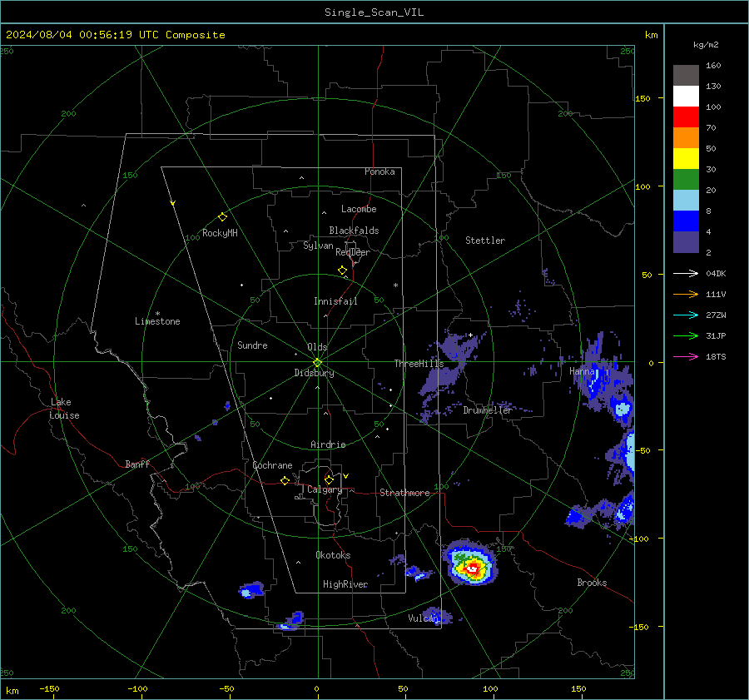Click the ThreeHills label
The image size is (749, 700).
tap(419, 364)
